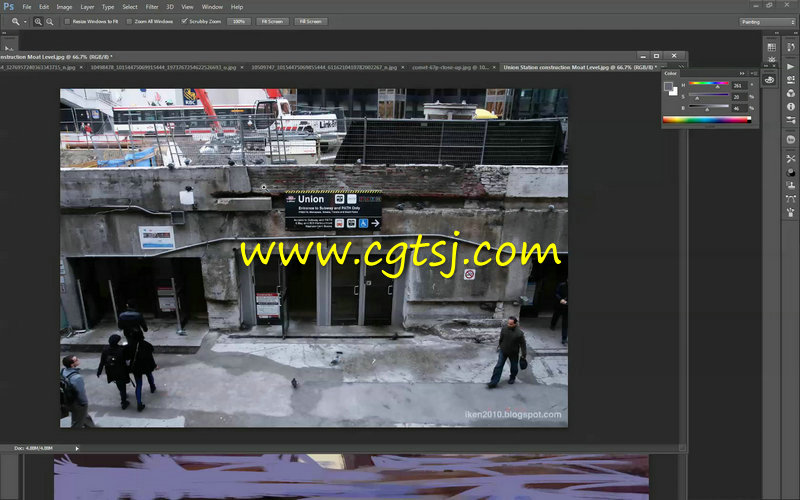Pick a color from the spectrum ramp
The height and width of the screenshot is (500, 800).
pyautogui.click(x=707, y=120)
